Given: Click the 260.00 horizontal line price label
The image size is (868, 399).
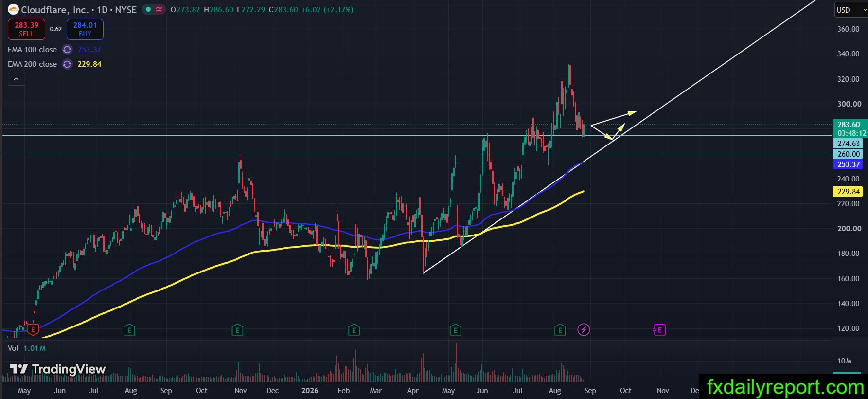Looking at the screenshot, I should coord(849,154).
